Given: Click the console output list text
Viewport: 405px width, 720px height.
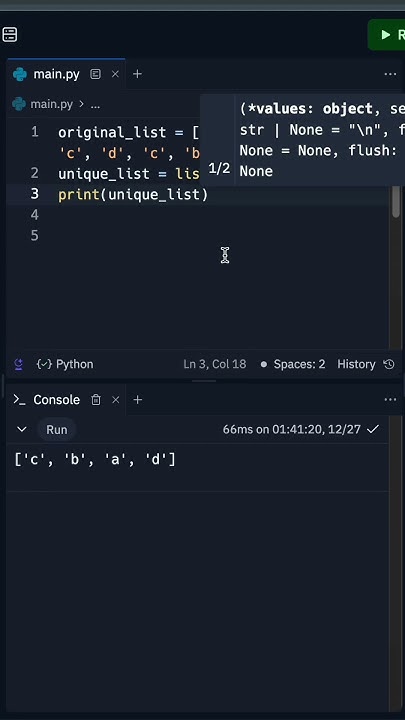Looking at the screenshot, I should 95,460.
